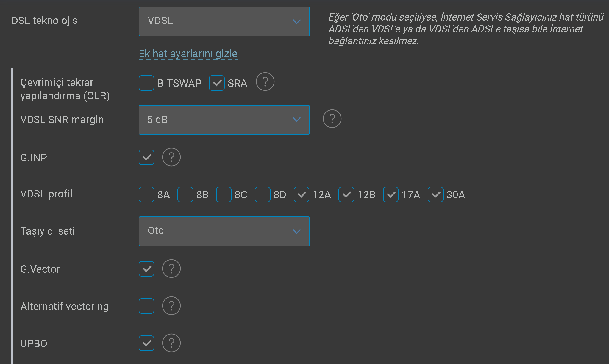Open the Alternatif vectoring help icon
Image resolution: width=609 pixels, height=364 pixels.
[x=171, y=306]
